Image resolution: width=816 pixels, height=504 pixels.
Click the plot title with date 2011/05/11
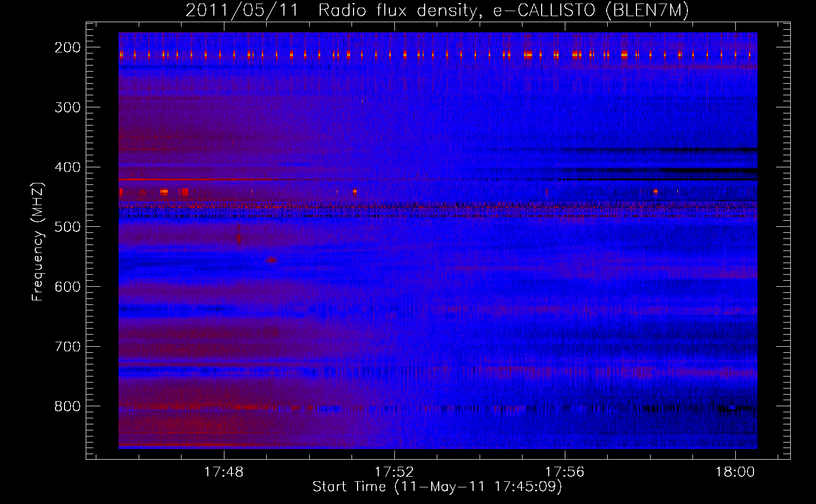pyautogui.click(x=437, y=11)
